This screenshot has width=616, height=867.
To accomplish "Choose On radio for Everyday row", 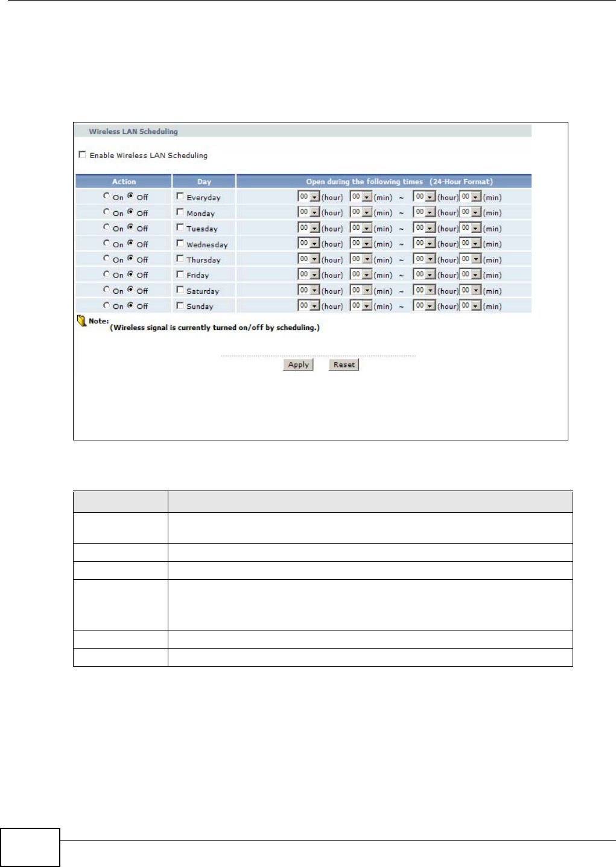I will point(107,196).
